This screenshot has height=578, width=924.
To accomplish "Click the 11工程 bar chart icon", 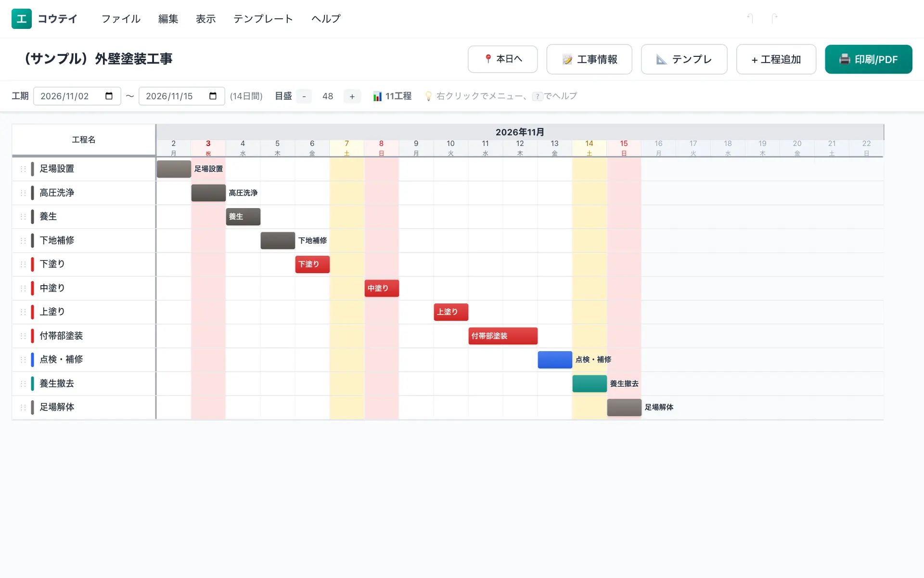I will pyautogui.click(x=377, y=96).
